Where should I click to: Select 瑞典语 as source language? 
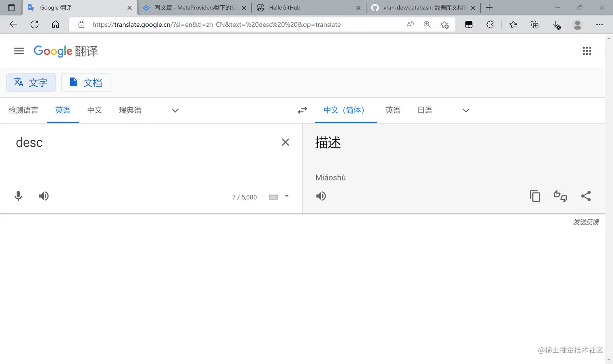tap(130, 110)
